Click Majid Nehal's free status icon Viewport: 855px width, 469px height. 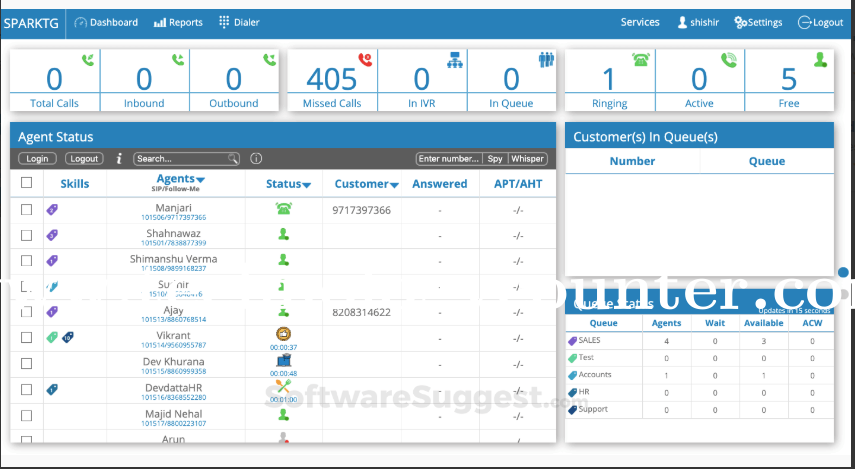[283, 414]
